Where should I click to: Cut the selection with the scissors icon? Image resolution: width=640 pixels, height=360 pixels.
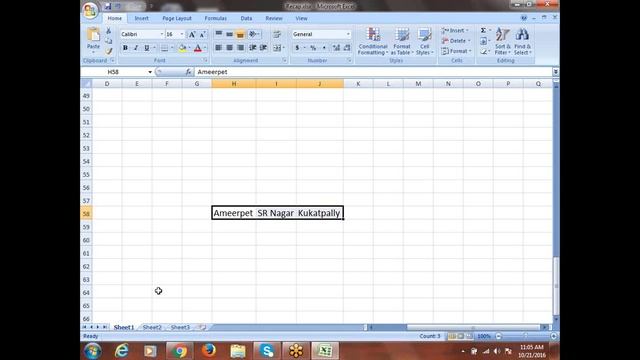coord(109,31)
